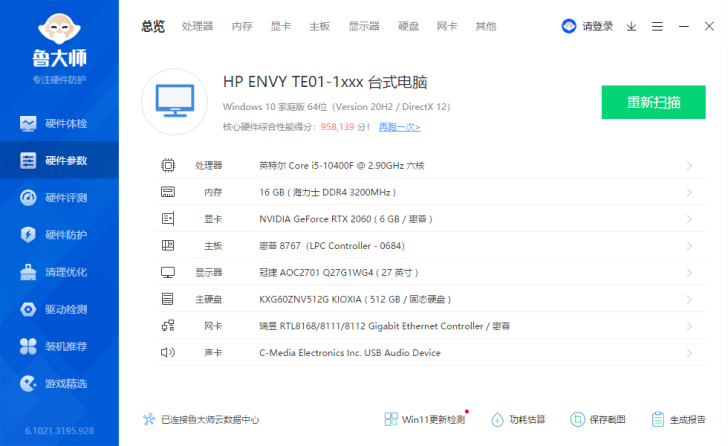
Task: Close the 鲁大师 window
Action: (x=709, y=26)
